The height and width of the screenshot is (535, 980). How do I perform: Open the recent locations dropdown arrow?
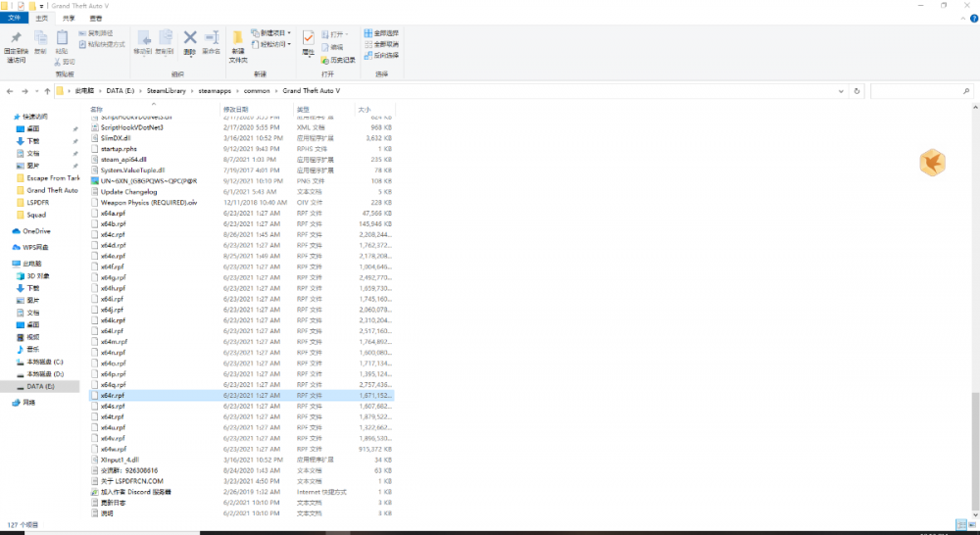(36, 91)
